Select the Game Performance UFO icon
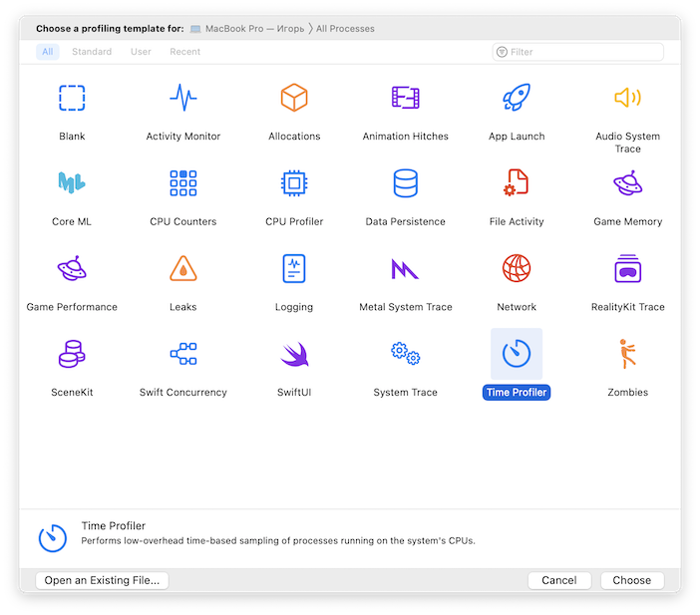700x615 pixels. point(72,268)
